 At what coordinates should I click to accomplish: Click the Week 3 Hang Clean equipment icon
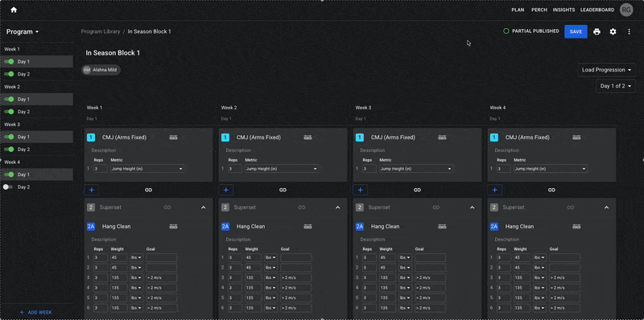(442, 227)
